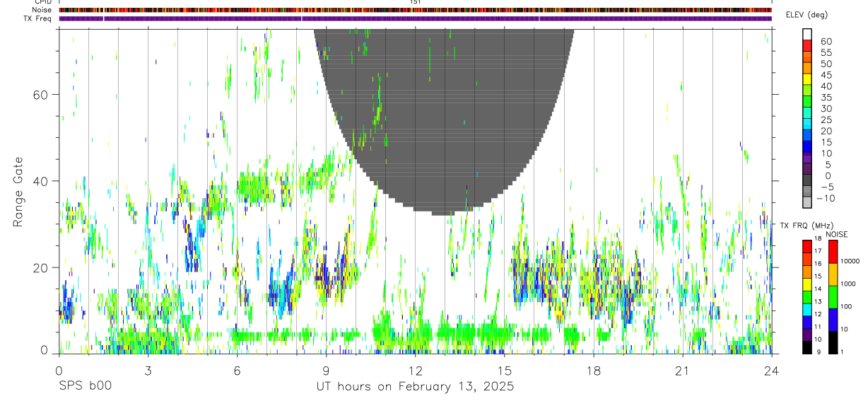Click the 'TX Freq' row label at top left
The height and width of the screenshot is (401, 868).
tap(39, 18)
